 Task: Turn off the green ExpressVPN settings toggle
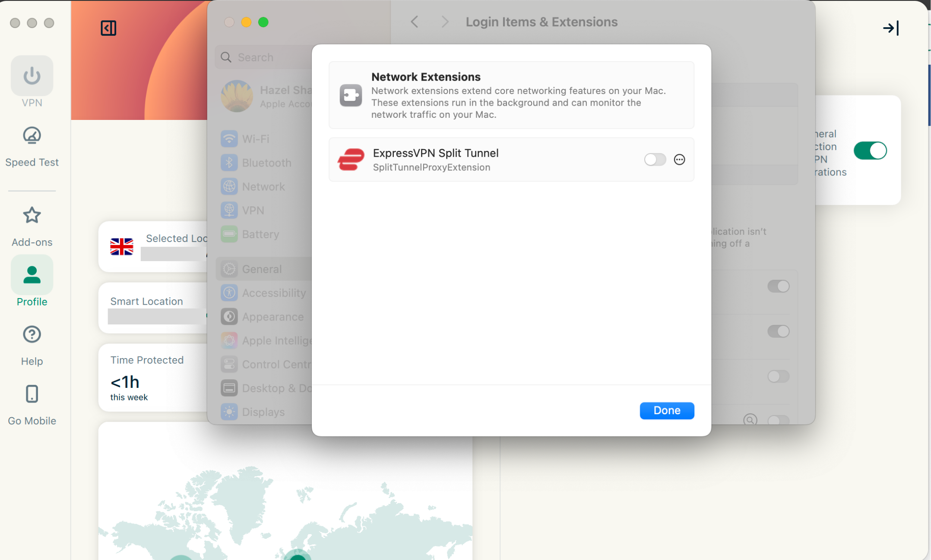click(870, 151)
